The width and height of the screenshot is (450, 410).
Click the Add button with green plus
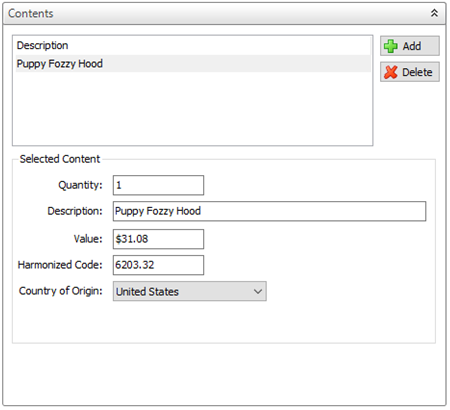(410, 46)
